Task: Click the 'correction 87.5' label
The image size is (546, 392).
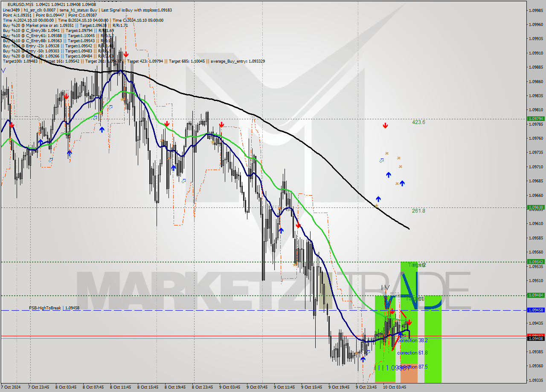Action: [413, 367]
